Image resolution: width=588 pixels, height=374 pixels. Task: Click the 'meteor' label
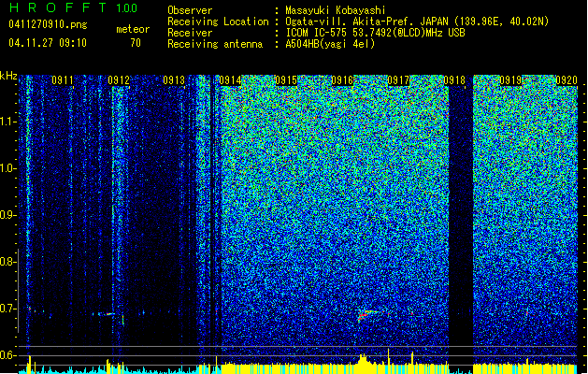pyautogui.click(x=133, y=29)
